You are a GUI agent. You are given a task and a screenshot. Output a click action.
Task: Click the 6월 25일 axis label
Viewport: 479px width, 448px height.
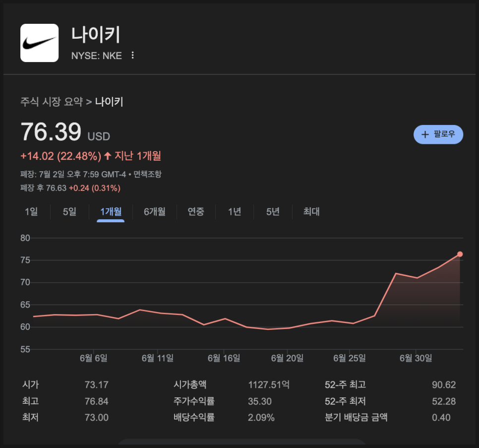[350, 358]
